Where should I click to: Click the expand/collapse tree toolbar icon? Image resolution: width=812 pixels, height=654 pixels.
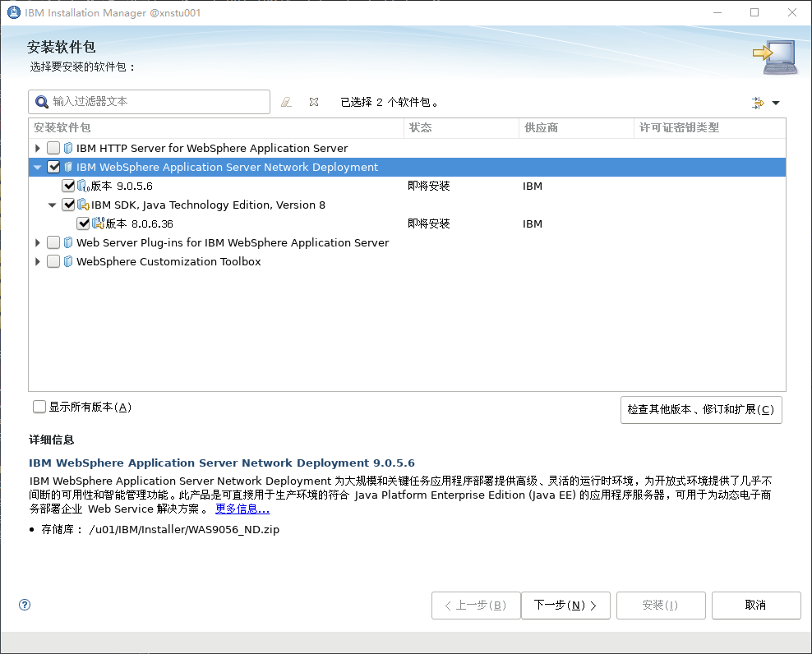click(758, 103)
